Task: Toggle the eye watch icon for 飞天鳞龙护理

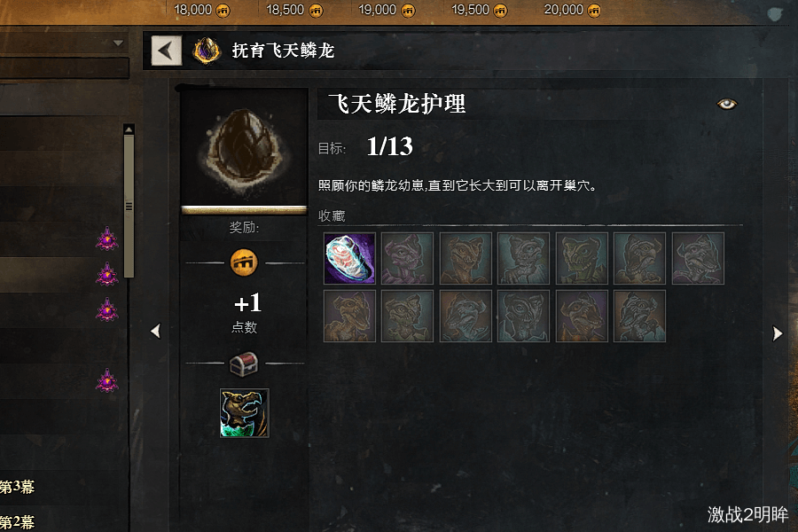Action: (727, 104)
